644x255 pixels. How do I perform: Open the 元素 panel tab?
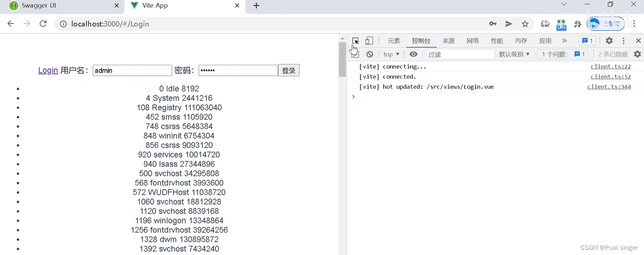pyautogui.click(x=394, y=41)
